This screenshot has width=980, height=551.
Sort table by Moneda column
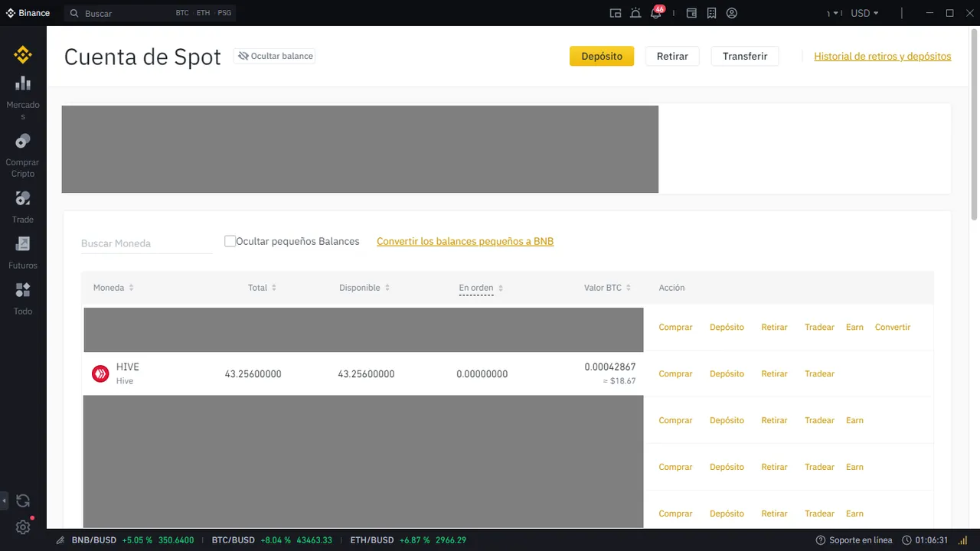[x=113, y=288]
